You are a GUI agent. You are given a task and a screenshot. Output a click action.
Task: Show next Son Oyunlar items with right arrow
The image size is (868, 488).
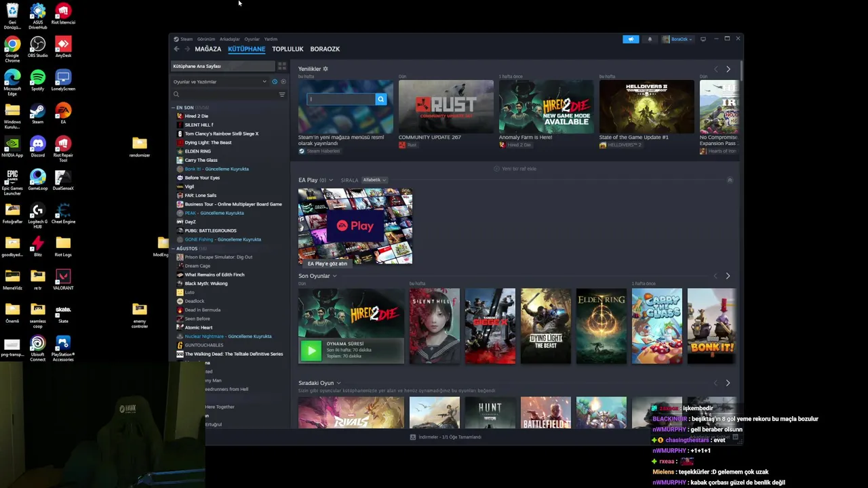[728, 276]
